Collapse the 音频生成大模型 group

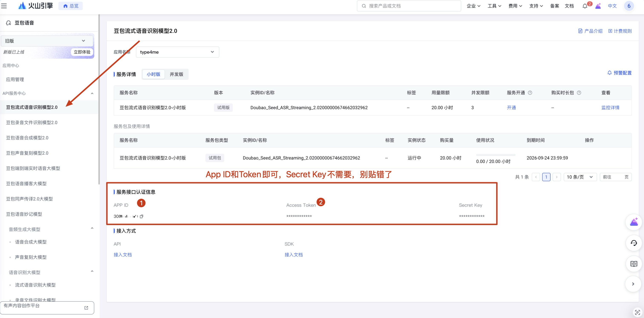(92, 228)
